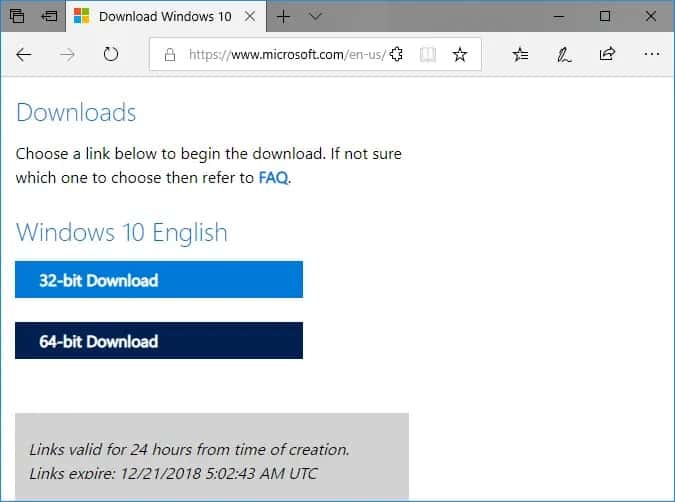Viewport: 675px width, 502px height.
Task: Go back with the back arrow
Action: pos(24,55)
